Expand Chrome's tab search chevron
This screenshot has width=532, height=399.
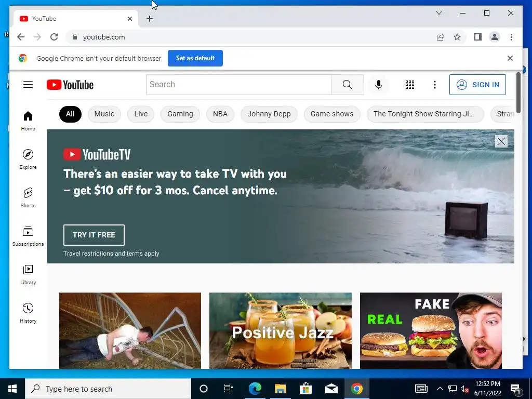click(x=438, y=13)
